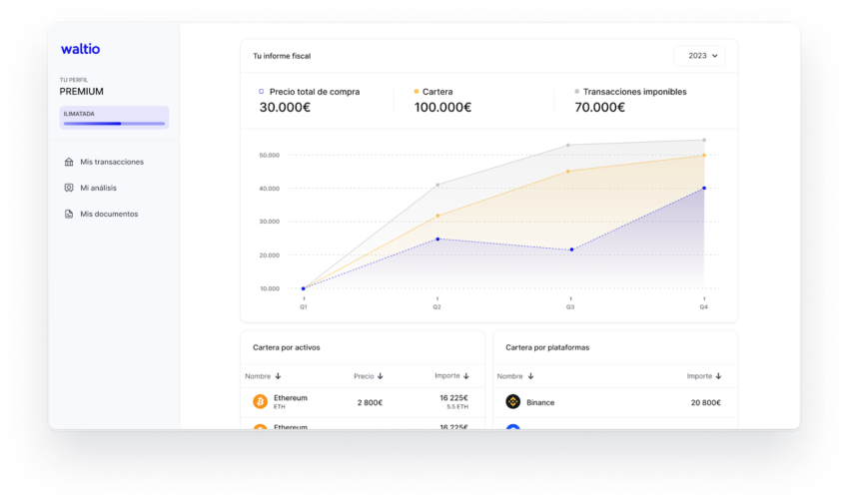
Task: Click the ILIMATADA progress bar
Action: click(114, 124)
